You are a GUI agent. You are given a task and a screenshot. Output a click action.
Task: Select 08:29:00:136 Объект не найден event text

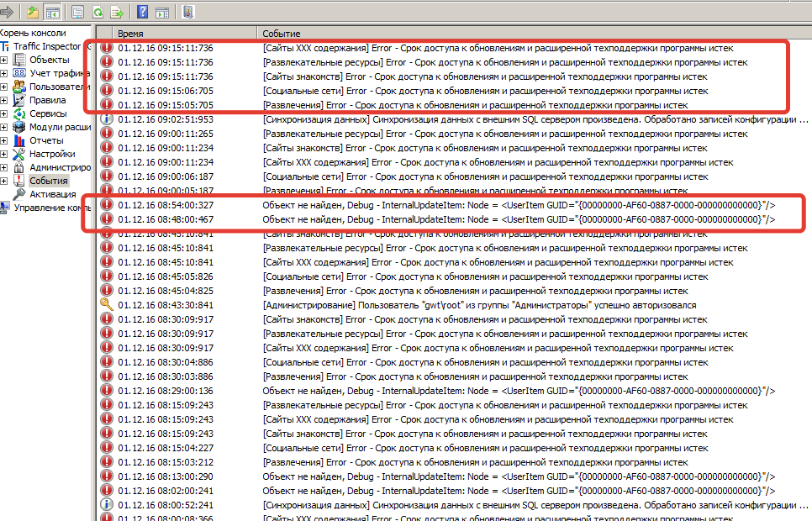[519, 391]
